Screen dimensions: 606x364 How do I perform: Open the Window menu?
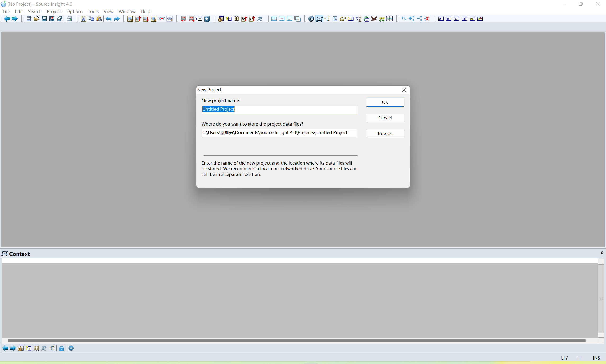click(127, 11)
